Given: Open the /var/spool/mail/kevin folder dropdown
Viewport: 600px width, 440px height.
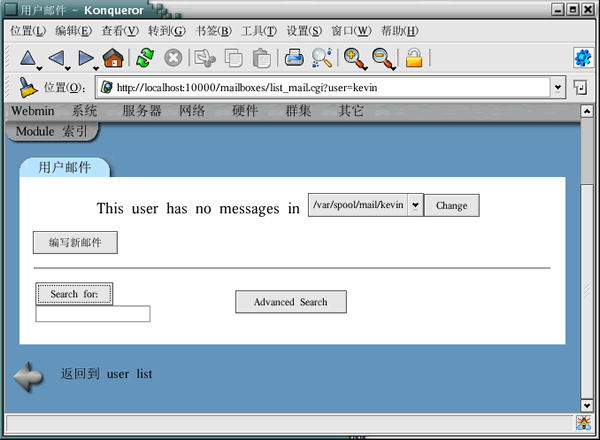Looking at the screenshot, I should coord(415,205).
